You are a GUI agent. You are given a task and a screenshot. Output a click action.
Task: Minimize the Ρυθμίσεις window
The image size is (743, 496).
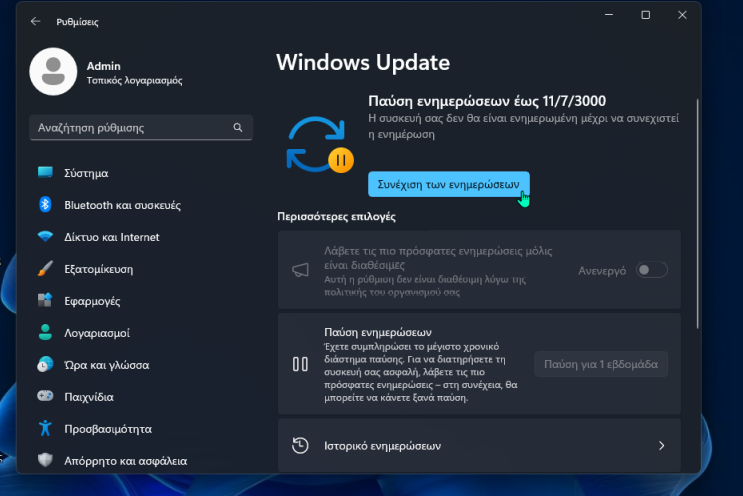609,15
